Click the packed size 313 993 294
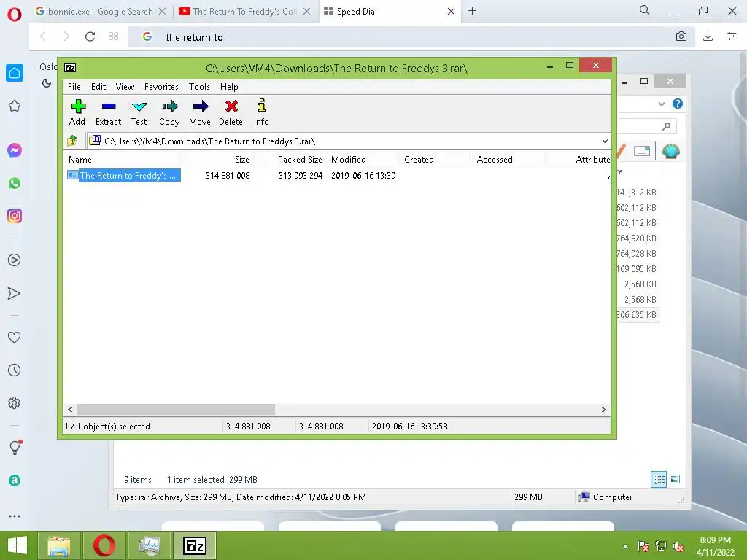 click(x=301, y=176)
